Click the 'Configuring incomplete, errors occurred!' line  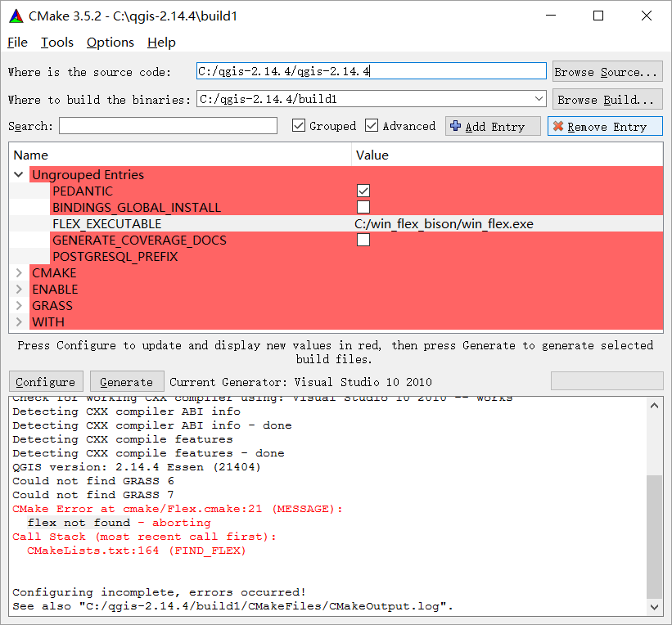pos(159,592)
